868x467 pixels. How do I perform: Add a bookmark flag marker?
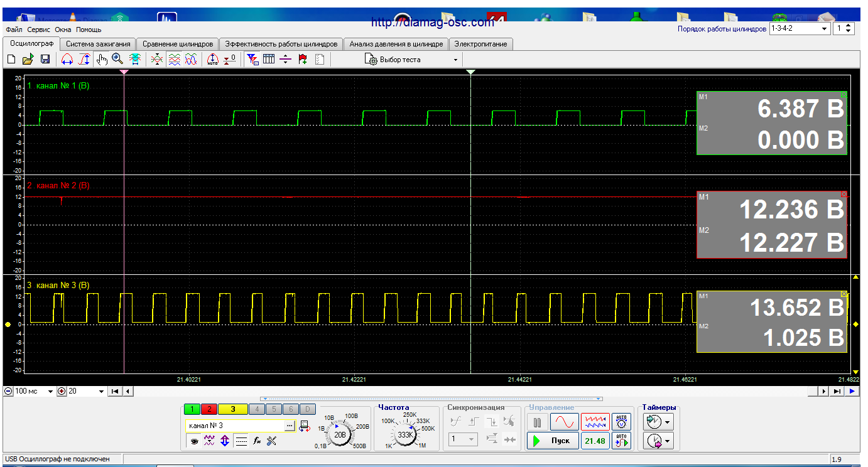click(303, 60)
